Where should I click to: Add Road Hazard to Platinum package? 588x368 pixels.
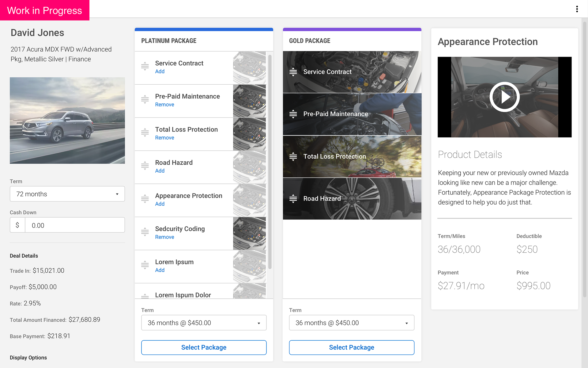tap(160, 171)
